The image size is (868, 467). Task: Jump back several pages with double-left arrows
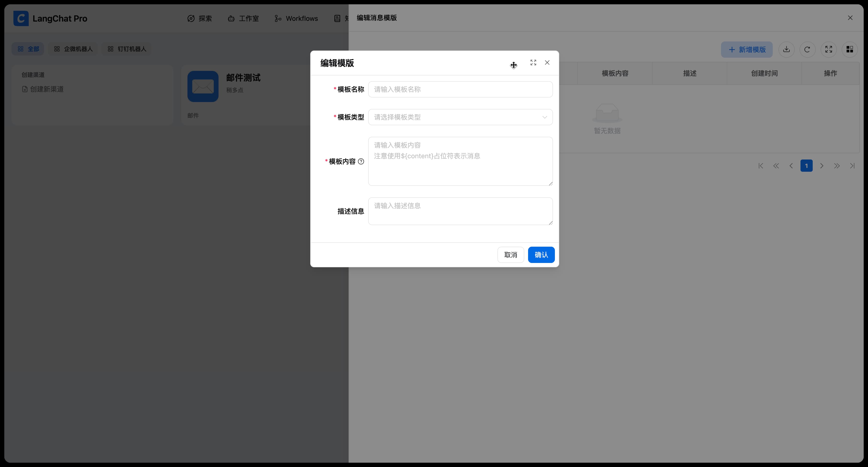pyautogui.click(x=776, y=165)
